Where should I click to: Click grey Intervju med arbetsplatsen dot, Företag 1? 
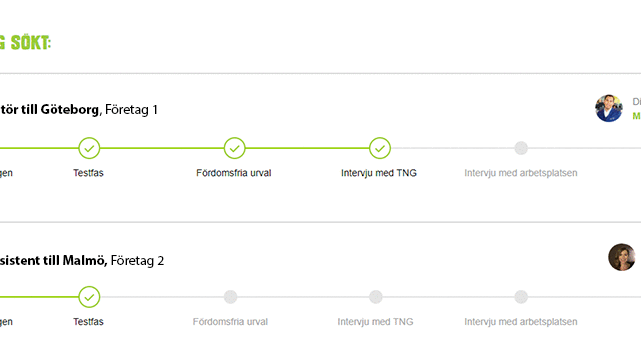point(521,148)
